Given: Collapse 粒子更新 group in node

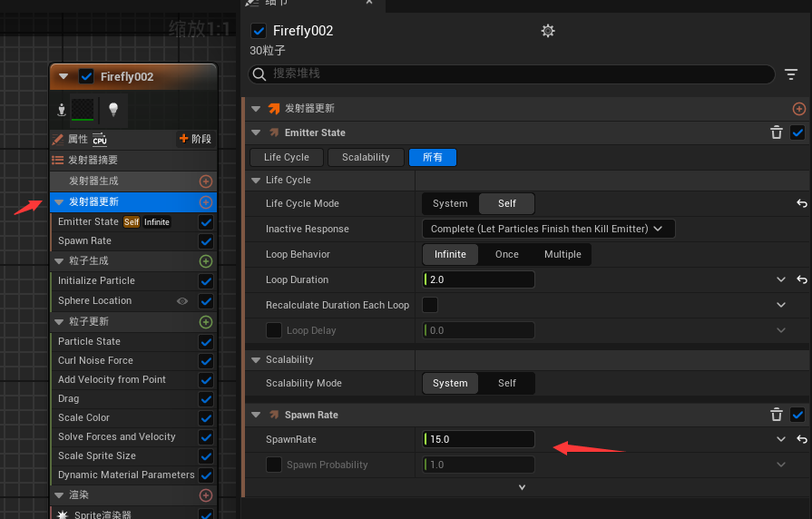Looking at the screenshot, I should (59, 322).
